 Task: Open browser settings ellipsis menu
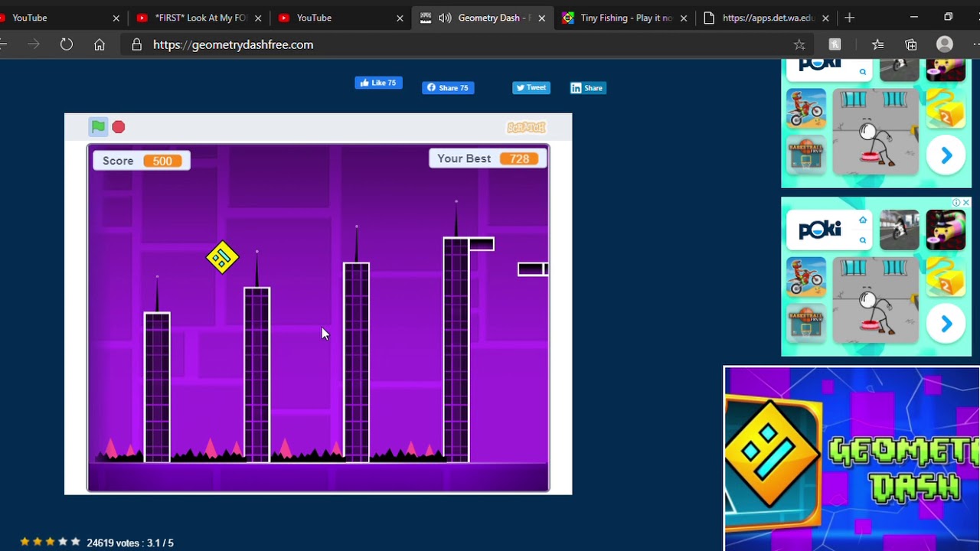pos(975,44)
